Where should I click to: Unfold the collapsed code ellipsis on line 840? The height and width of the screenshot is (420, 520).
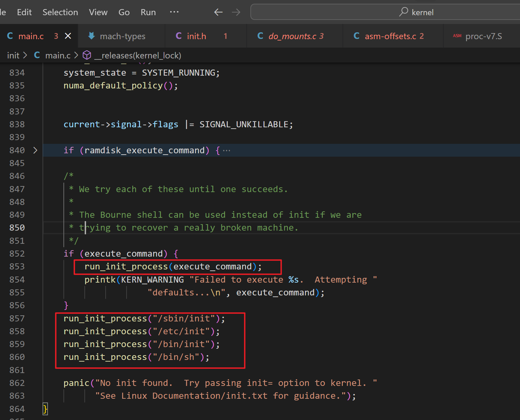(x=227, y=151)
